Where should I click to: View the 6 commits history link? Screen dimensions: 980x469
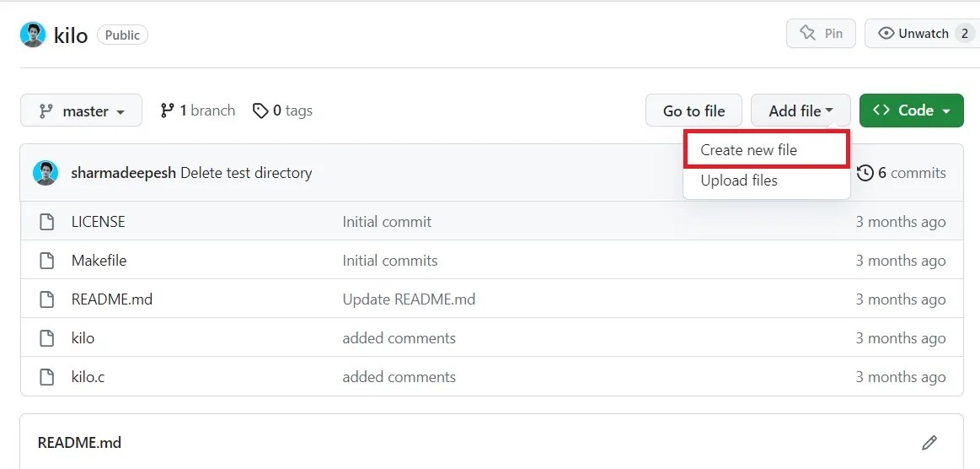(902, 173)
